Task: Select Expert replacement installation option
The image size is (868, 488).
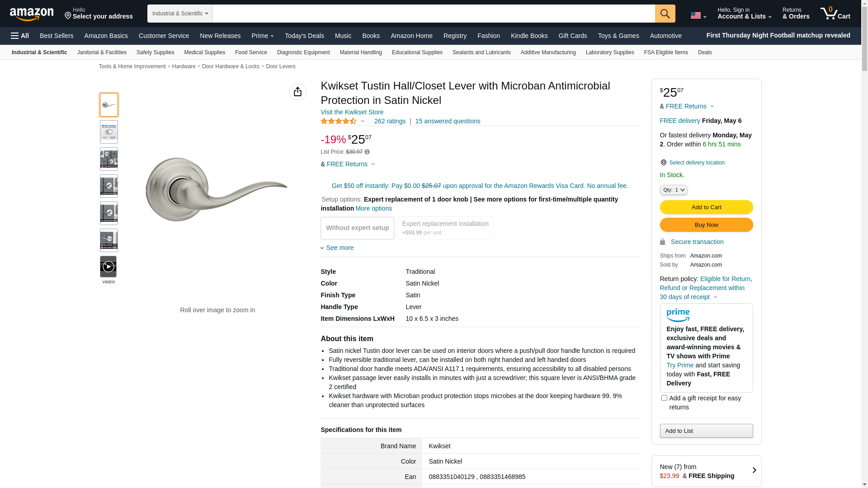Action: tap(445, 228)
